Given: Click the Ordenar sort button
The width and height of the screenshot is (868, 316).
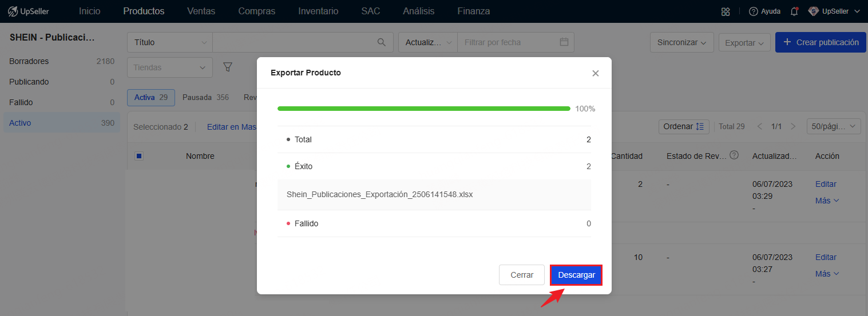Looking at the screenshot, I should coord(684,126).
